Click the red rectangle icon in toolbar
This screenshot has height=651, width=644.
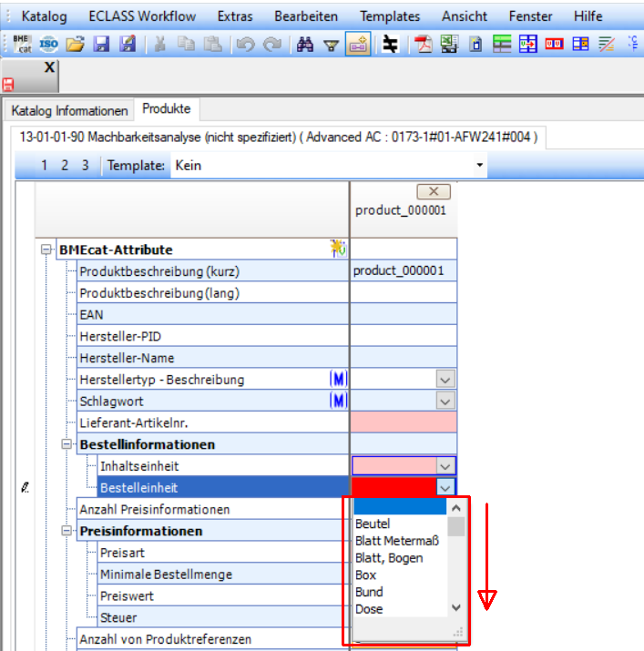(x=554, y=44)
